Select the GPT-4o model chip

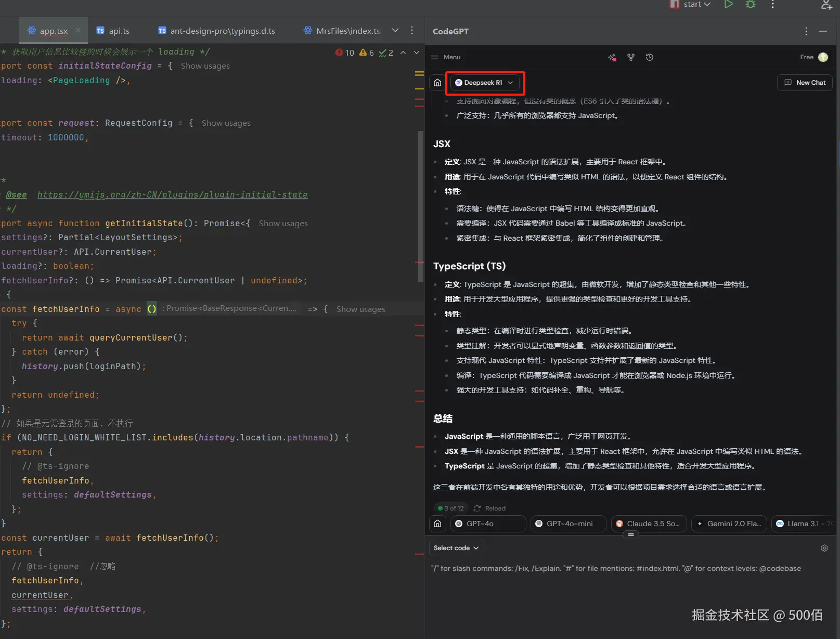coord(488,524)
